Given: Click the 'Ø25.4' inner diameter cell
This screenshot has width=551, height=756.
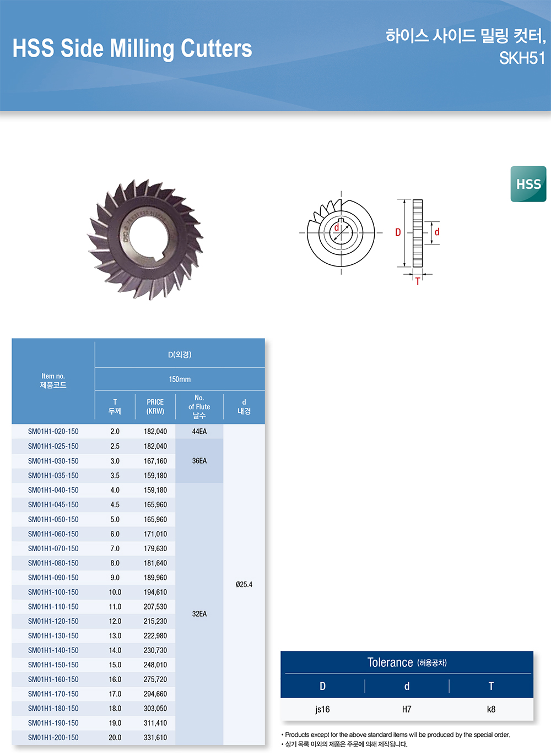Looking at the screenshot, I should coord(244,585).
